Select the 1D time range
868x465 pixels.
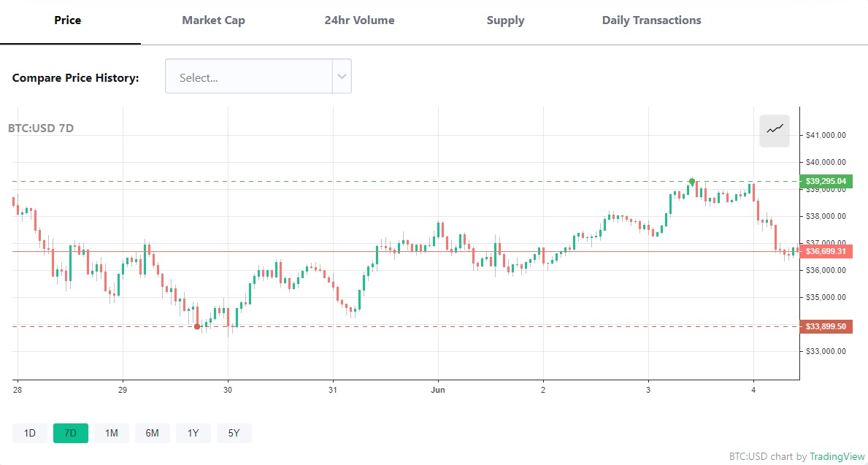coord(30,433)
